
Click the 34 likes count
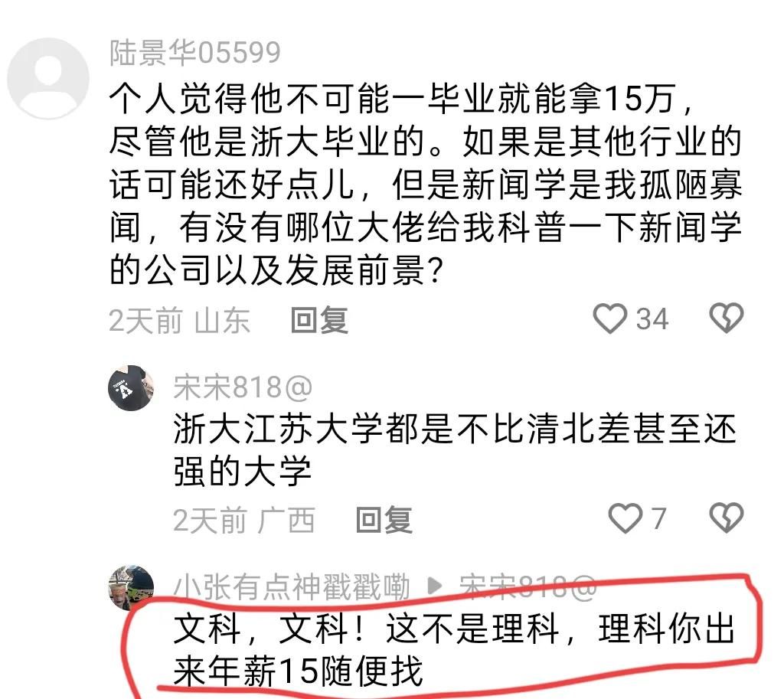(x=652, y=319)
